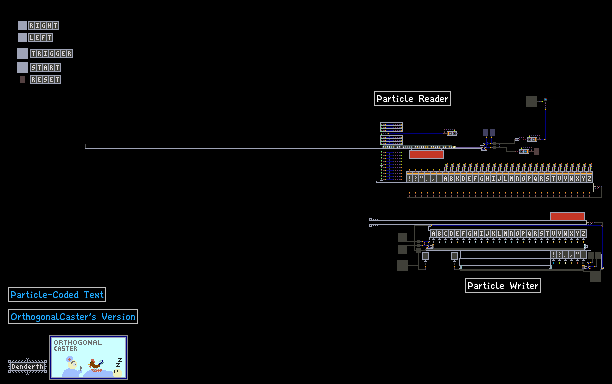The image size is (612, 384).
Task: Select the Particle Reader label
Action: click(412, 99)
